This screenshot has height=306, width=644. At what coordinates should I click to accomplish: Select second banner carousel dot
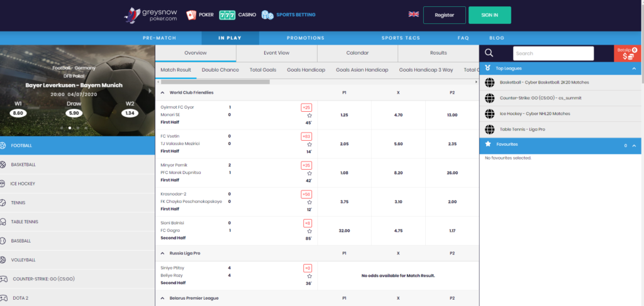(x=69, y=128)
